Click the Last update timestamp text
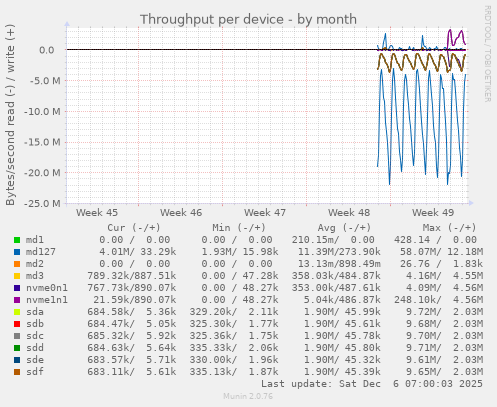The width and height of the screenshot is (497, 407). 372,384
